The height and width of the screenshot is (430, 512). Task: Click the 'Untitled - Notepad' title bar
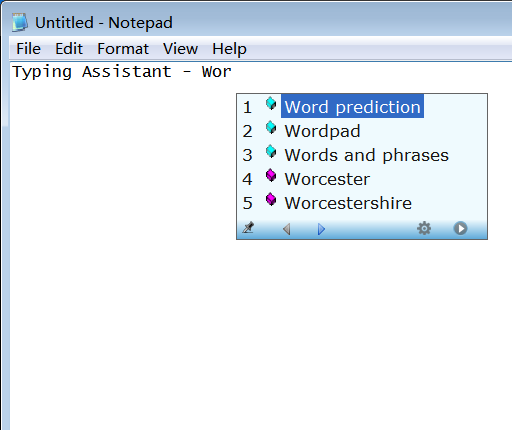click(104, 23)
